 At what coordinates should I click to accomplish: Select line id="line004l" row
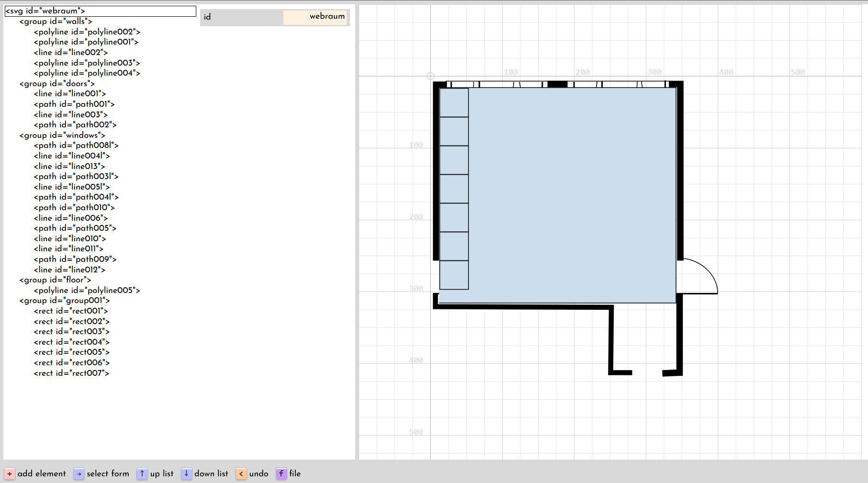coord(72,156)
